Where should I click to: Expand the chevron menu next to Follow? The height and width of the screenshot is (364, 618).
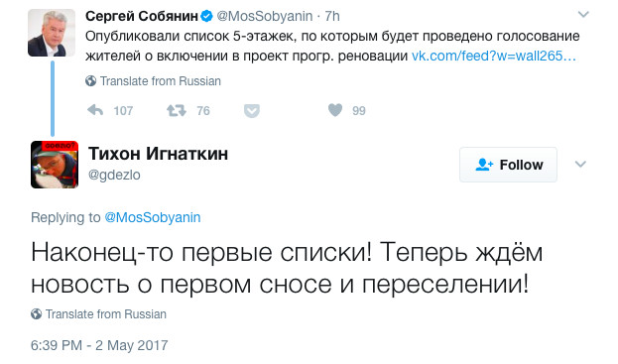tap(580, 165)
